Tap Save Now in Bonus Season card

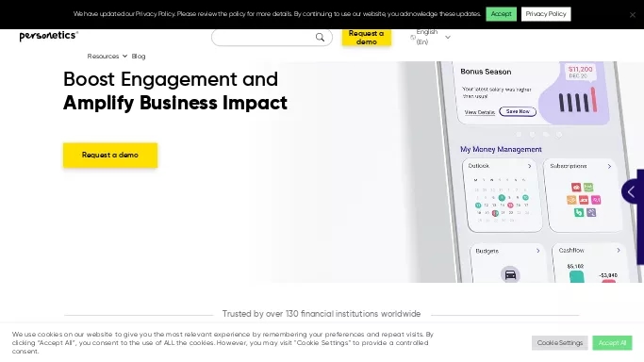518,111
